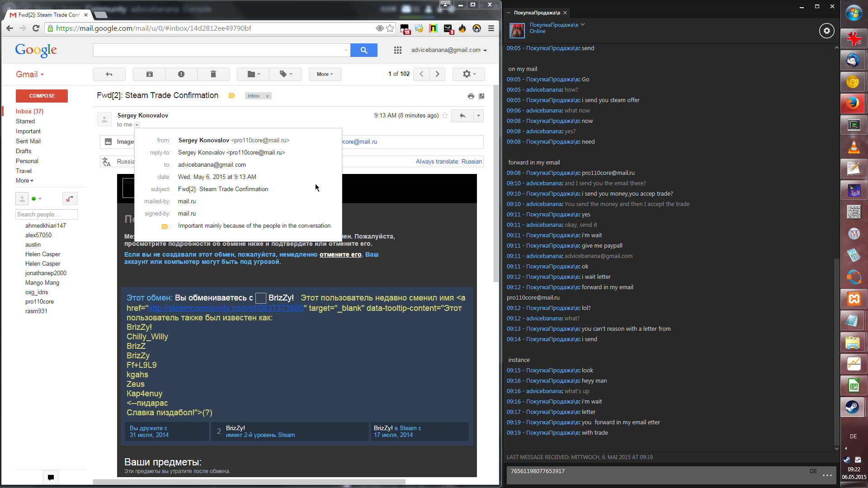Click Always translate: Russian link

[448, 161]
